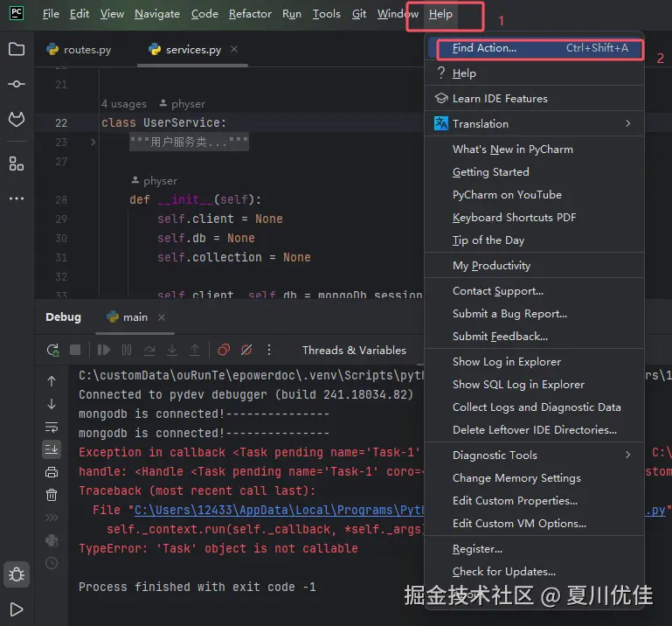Open Translation submenu
Viewport: 672px width, 626px height.
(535, 123)
